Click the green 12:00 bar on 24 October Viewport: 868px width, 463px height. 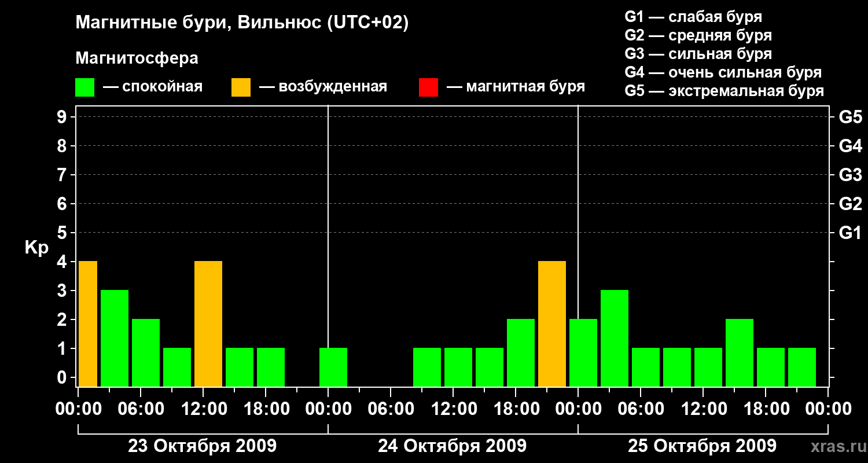pyautogui.click(x=458, y=368)
